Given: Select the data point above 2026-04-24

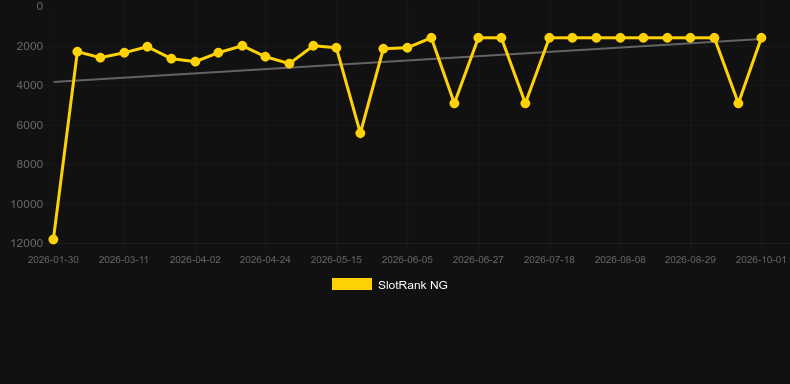Looking at the screenshot, I should (x=266, y=56).
